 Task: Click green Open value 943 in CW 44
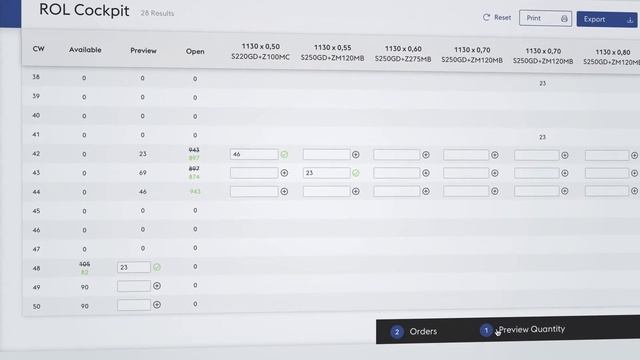click(x=195, y=191)
